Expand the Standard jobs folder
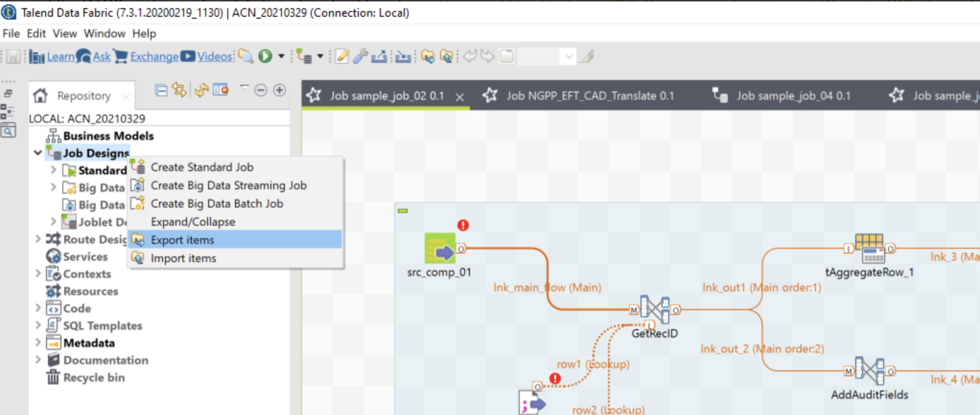 53,170
